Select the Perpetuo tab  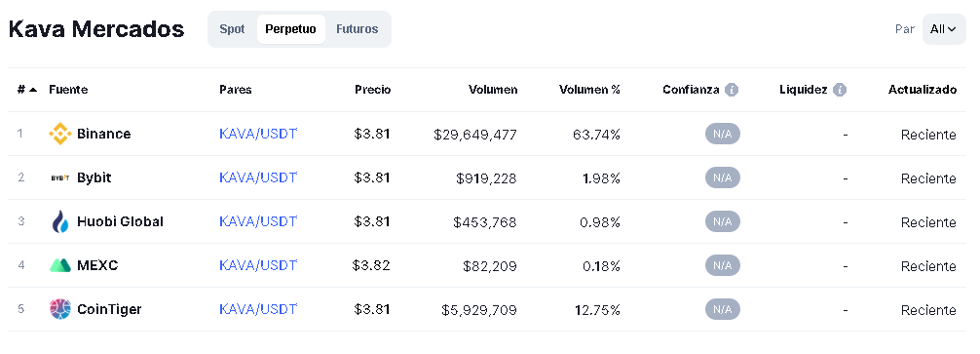tap(290, 29)
